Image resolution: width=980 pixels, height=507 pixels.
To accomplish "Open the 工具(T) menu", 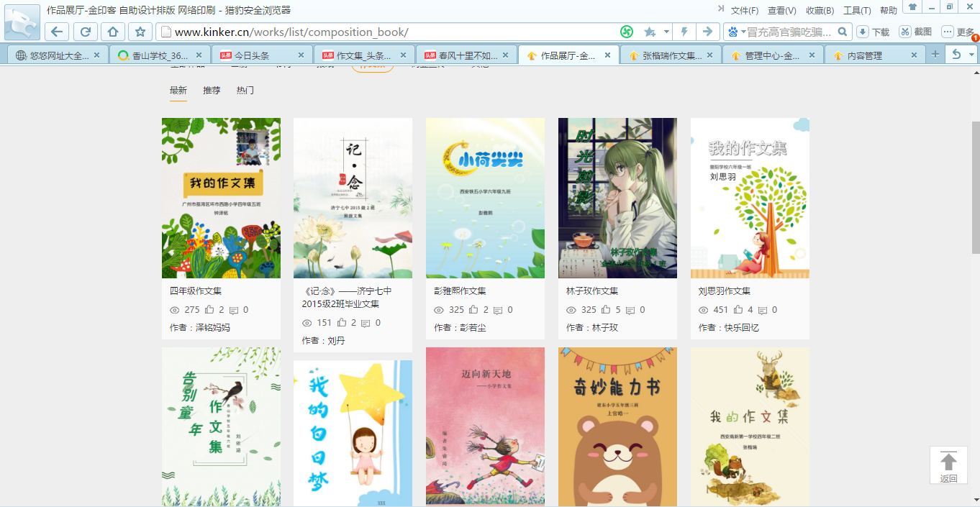I will (x=857, y=11).
